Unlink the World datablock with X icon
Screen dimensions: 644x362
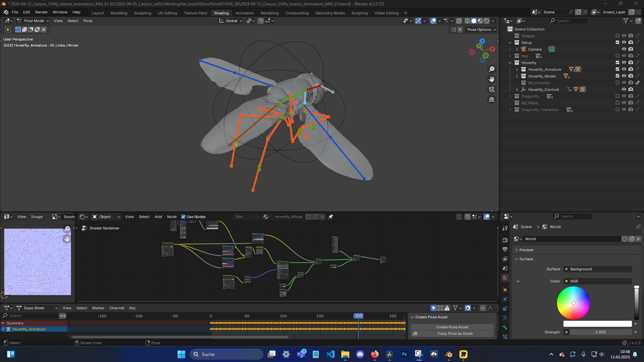pyautogui.click(x=638, y=239)
